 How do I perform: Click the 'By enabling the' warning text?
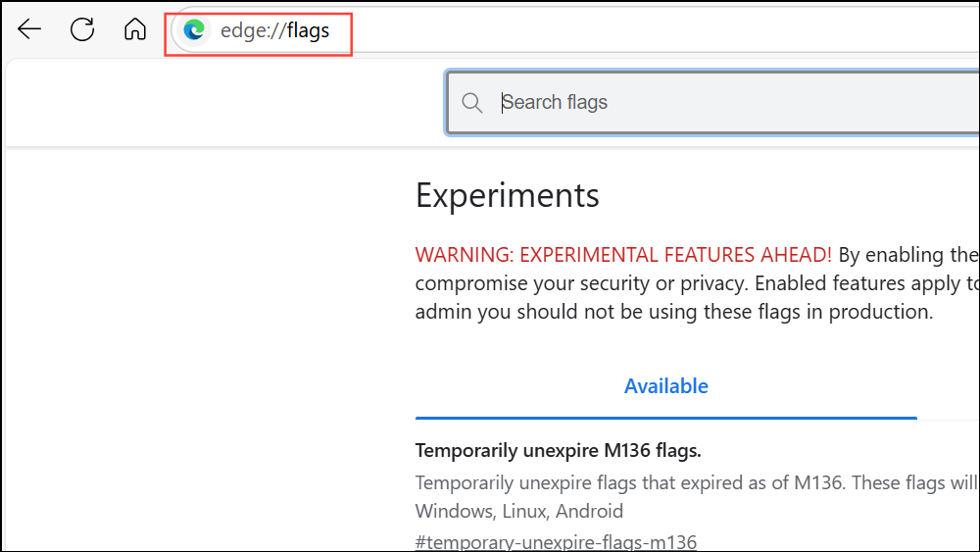[x=908, y=255]
